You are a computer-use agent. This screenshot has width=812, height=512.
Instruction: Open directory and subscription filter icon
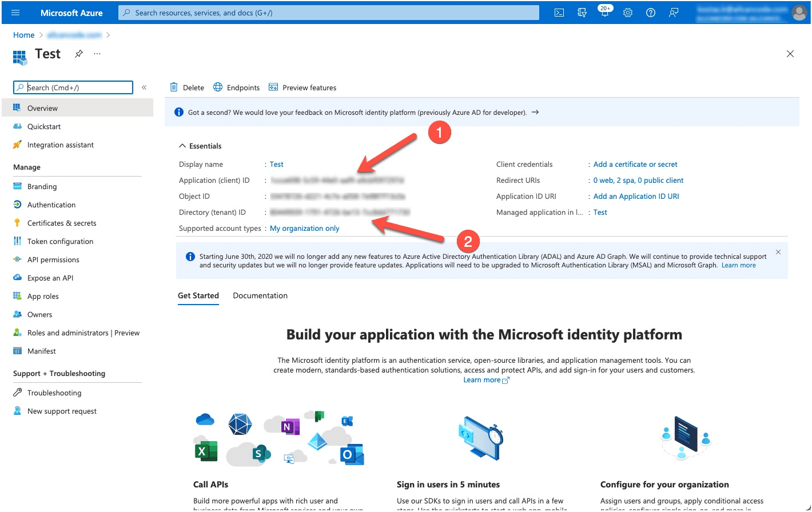coord(582,13)
